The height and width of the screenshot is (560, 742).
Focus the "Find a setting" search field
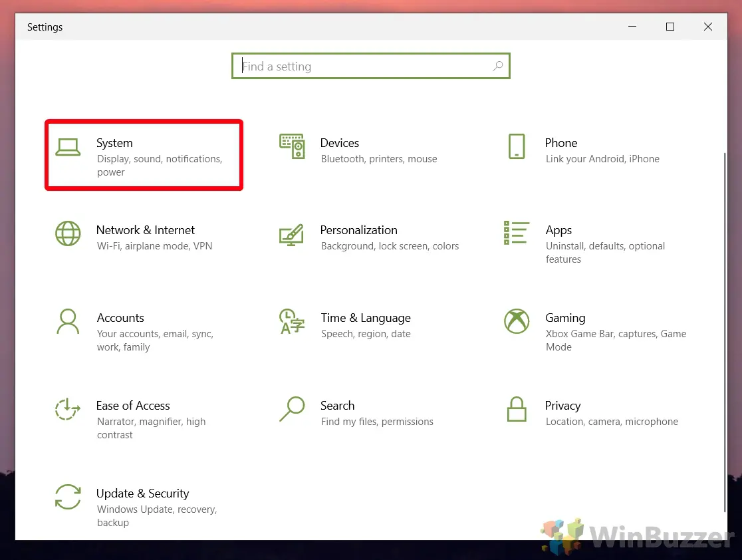[x=371, y=67]
